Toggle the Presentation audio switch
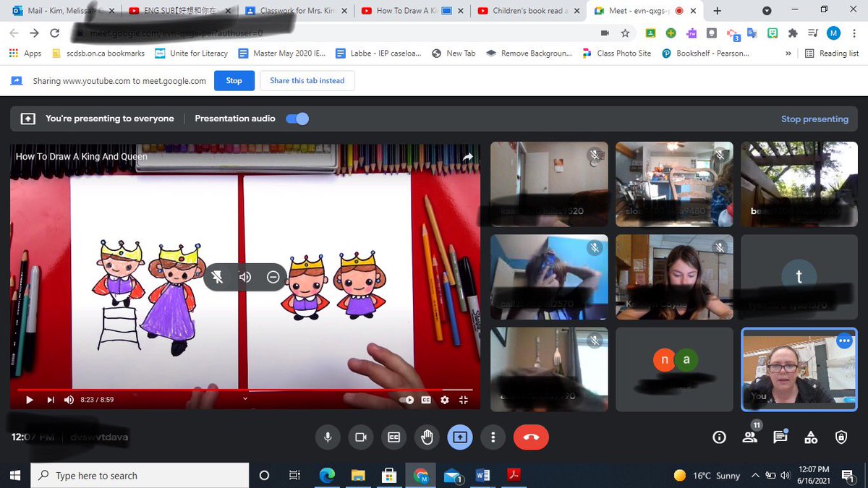 coord(297,119)
